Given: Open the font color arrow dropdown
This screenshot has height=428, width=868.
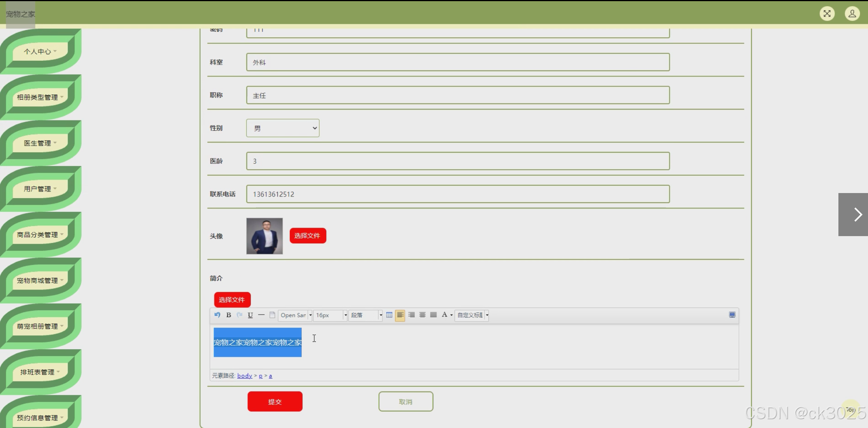Looking at the screenshot, I should 451,315.
